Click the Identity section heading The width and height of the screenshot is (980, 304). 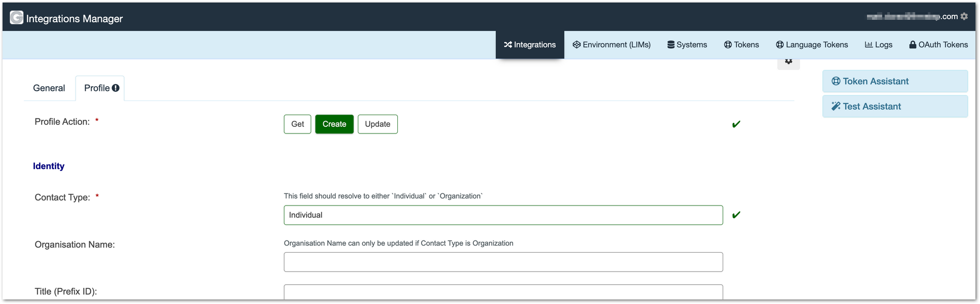tap(49, 166)
